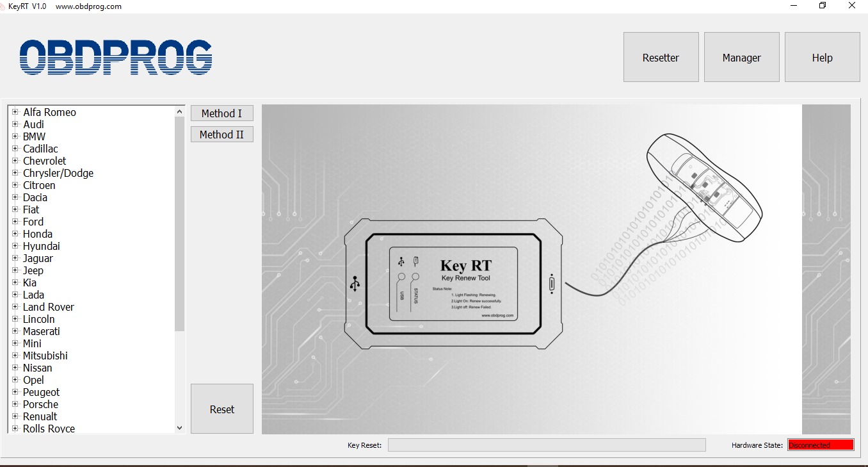Select Kia in the brand list

29,283
